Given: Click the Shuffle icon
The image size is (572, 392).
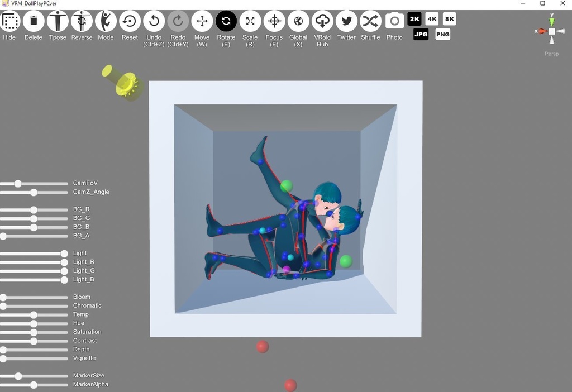Looking at the screenshot, I should (x=371, y=21).
